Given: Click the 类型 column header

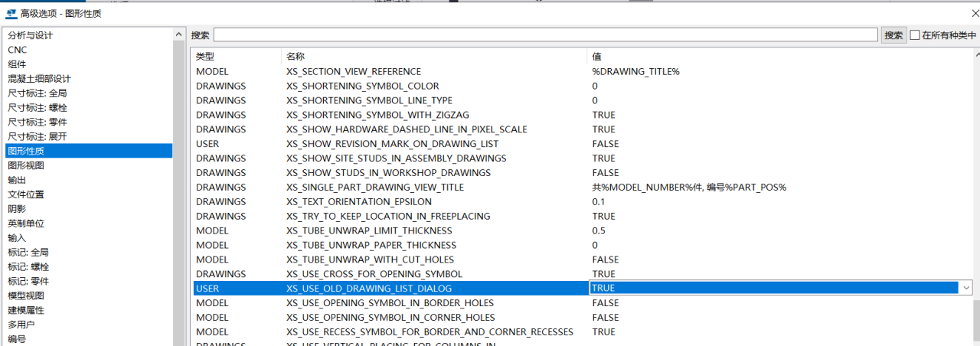Looking at the screenshot, I should pyautogui.click(x=205, y=57).
